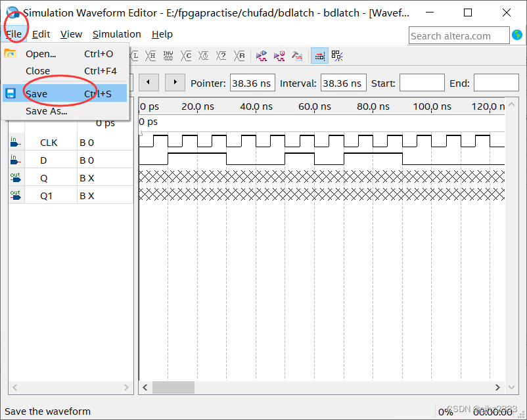Click the Arbitrary Value (?) icon
The width and height of the screenshot is (527, 420).
coord(221,55)
